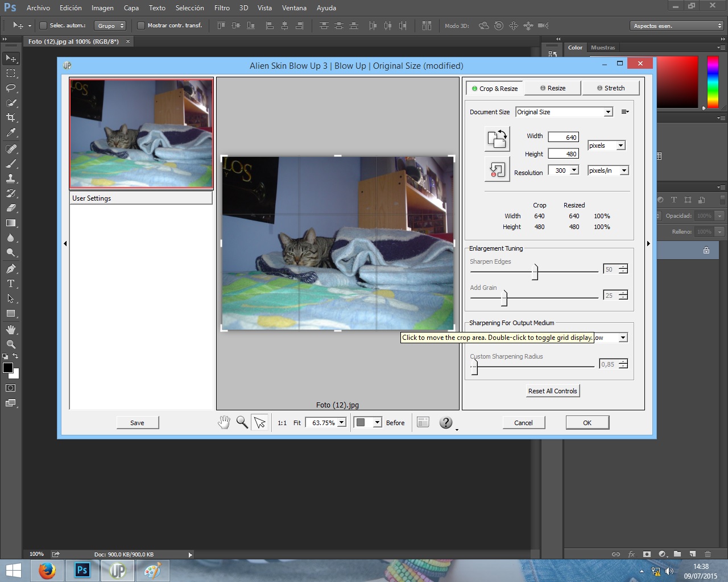Viewport: 728px width, 582px height.
Task: Click the Blow Up hand pan tool
Action: pyautogui.click(x=224, y=422)
